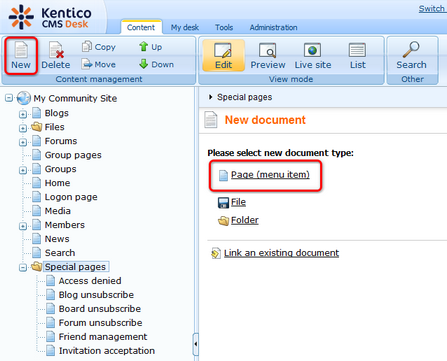Image resolution: width=447 pixels, height=361 pixels.
Task: Open the Administration tab
Action: (273, 27)
